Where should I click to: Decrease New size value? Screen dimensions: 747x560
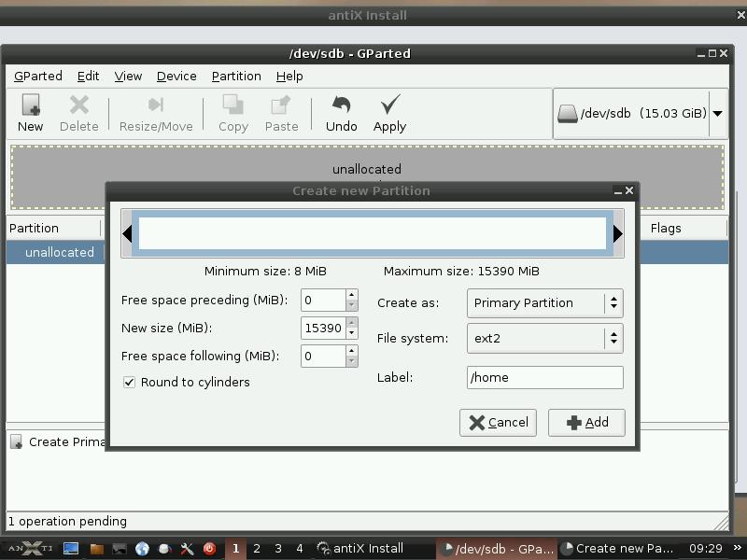point(352,333)
